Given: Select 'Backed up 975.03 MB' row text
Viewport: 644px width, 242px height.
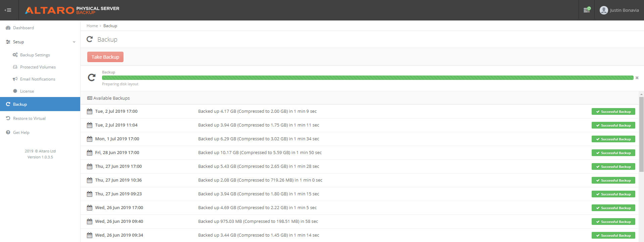Looking at the screenshot, I should (258, 221).
